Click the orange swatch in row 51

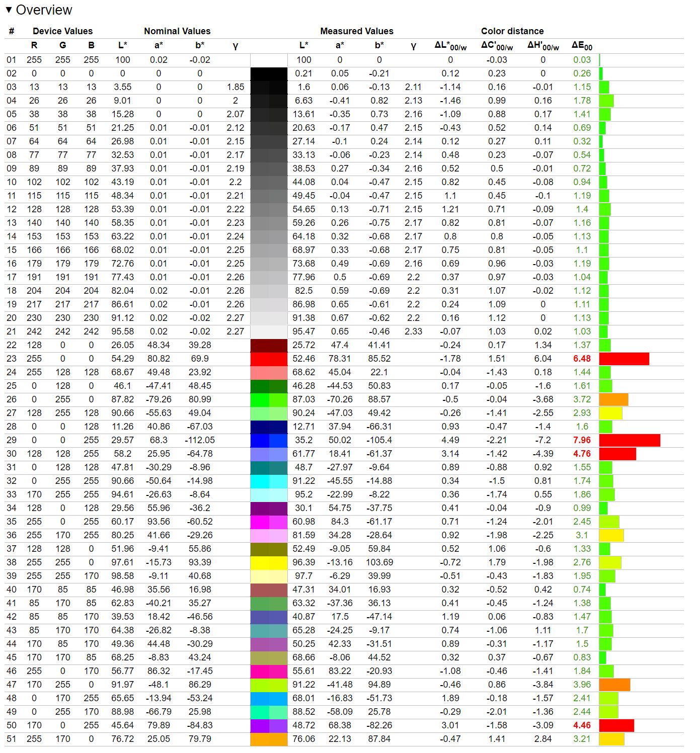point(269,739)
